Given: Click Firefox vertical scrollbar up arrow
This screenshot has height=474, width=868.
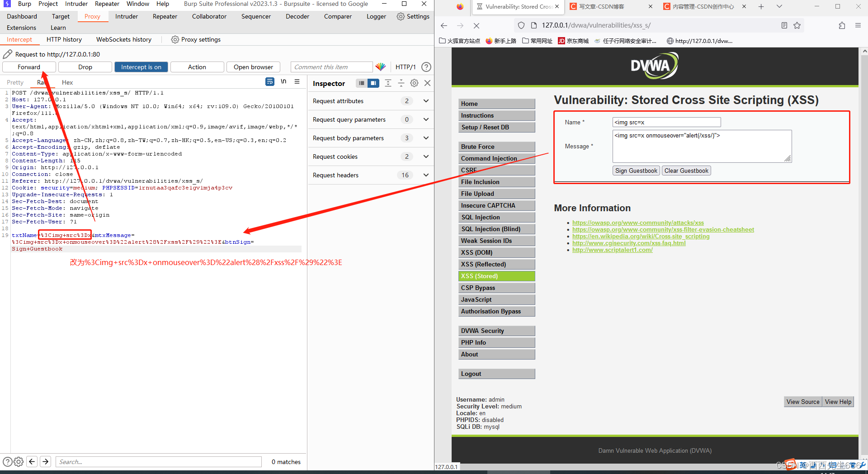Looking at the screenshot, I should click(x=864, y=52).
